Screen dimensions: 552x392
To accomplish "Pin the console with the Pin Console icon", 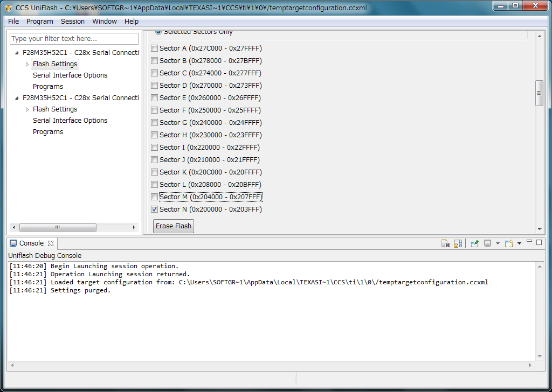I will pyautogui.click(x=474, y=243).
